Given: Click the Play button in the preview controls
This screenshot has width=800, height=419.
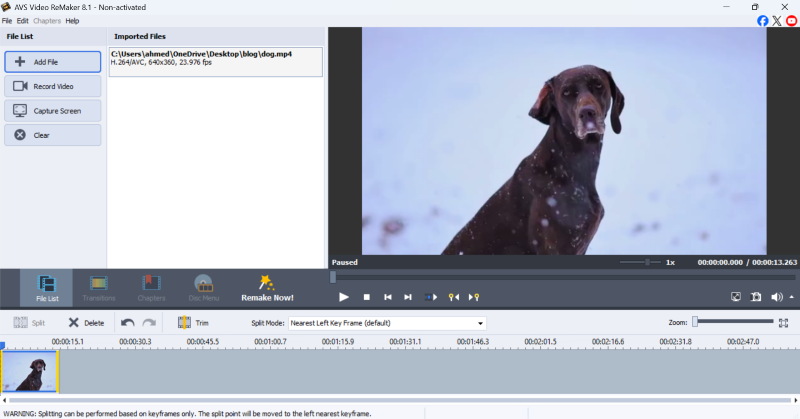Looking at the screenshot, I should point(343,297).
